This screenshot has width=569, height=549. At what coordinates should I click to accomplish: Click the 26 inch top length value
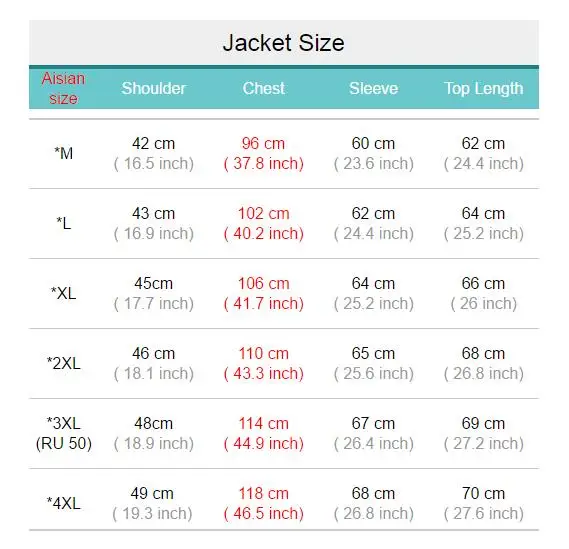484,303
